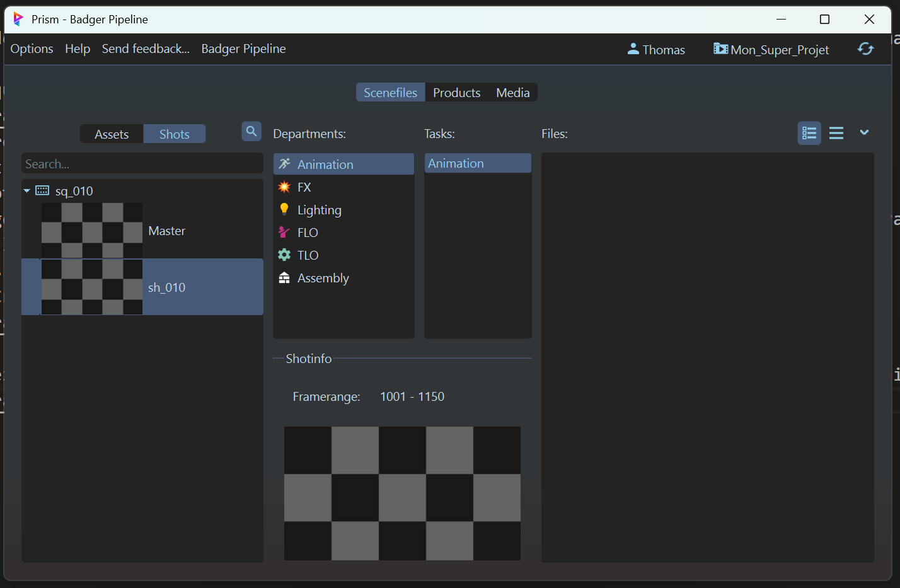This screenshot has width=900, height=588.
Task: Switch to detailed list view layout
Action: click(809, 133)
